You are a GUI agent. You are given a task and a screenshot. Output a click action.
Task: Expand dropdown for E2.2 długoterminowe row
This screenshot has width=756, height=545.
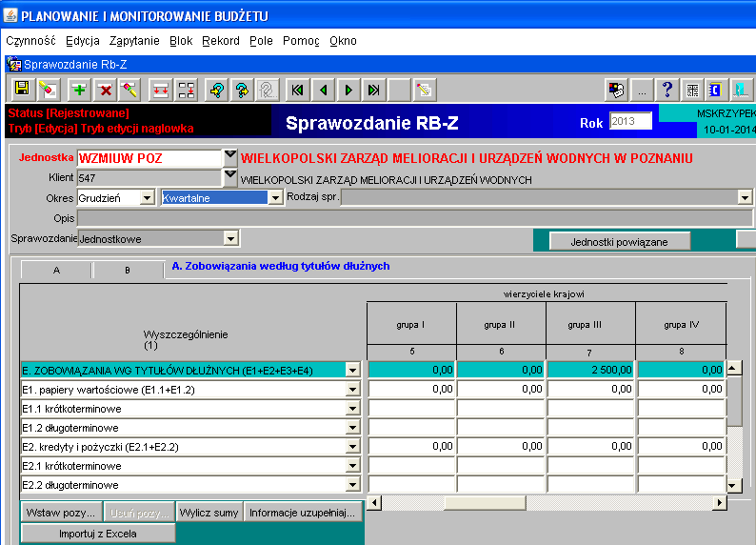point(353,485)
